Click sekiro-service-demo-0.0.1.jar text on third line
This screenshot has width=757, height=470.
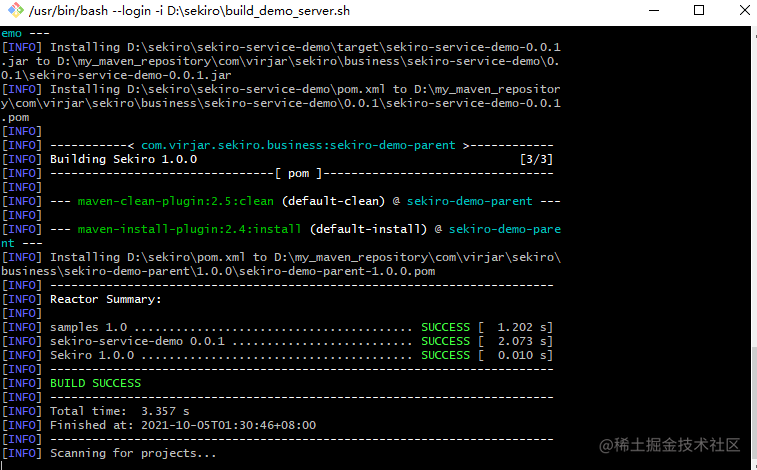pos(130,75)
